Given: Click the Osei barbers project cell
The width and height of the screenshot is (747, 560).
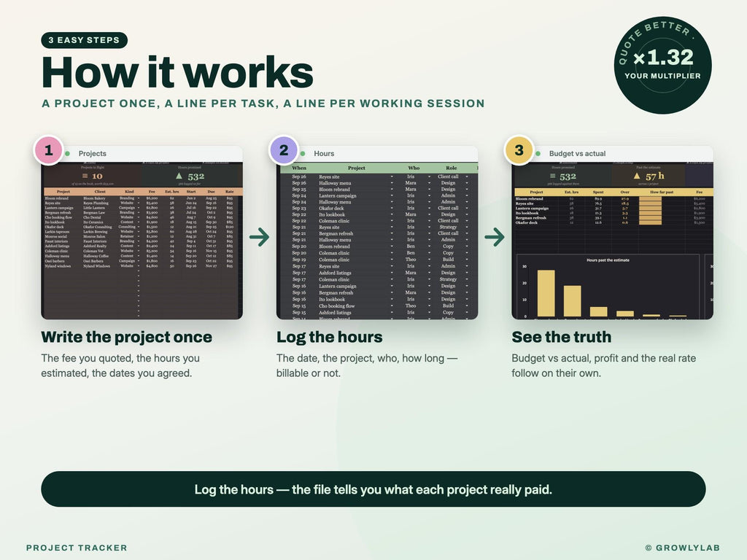Looking at the screenshot, I should click(x=54, y=261).
